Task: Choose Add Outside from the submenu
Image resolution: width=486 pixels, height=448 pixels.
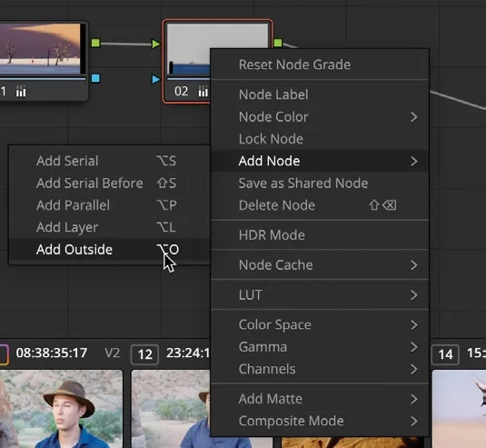Action: pyautogui.click(x=109, y=249)
